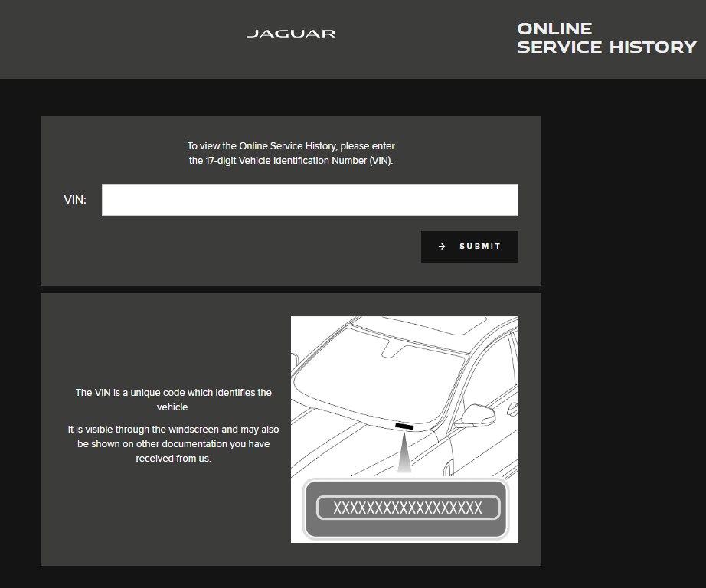Click the XXXXXXXXXXXXXXXXX VIN plate graphic
Viewport: 706px width, 588px height.
(407, 508)
